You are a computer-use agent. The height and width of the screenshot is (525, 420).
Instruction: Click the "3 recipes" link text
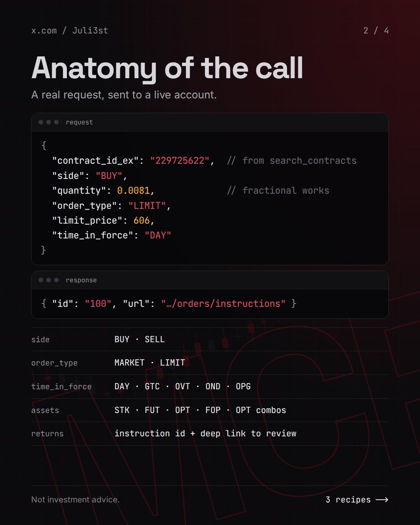click(348, 500)
